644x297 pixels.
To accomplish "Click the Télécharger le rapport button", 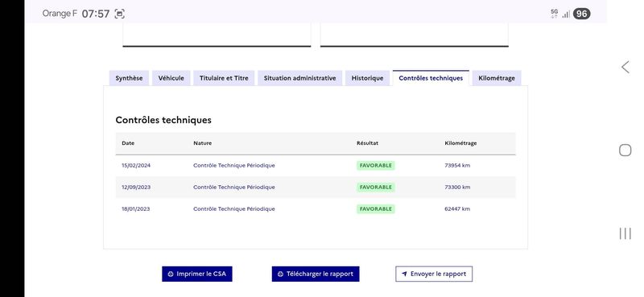I will click(x=316, y=274).
